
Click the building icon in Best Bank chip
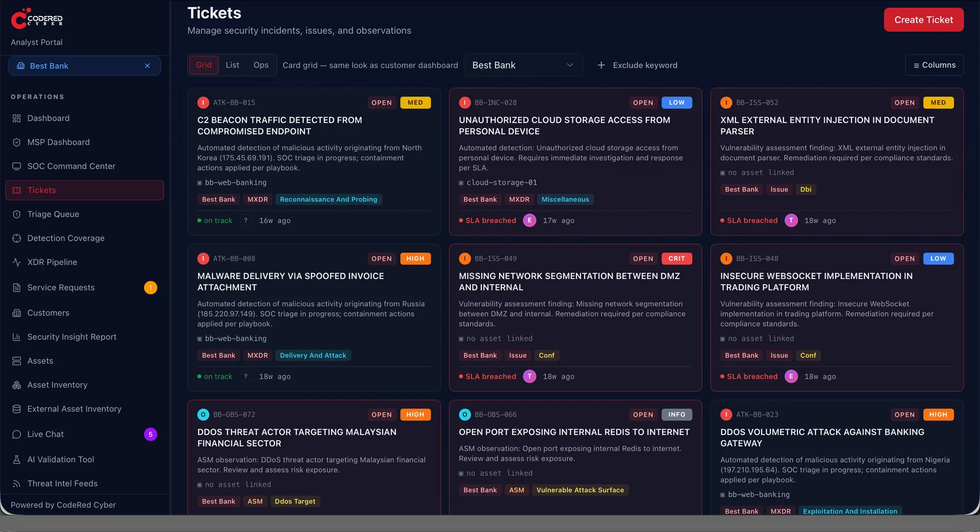point(21,66)
